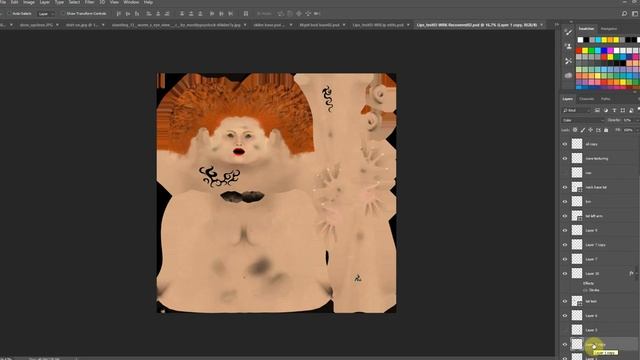Hide the tat left arm layer

[x=565, y=216]
